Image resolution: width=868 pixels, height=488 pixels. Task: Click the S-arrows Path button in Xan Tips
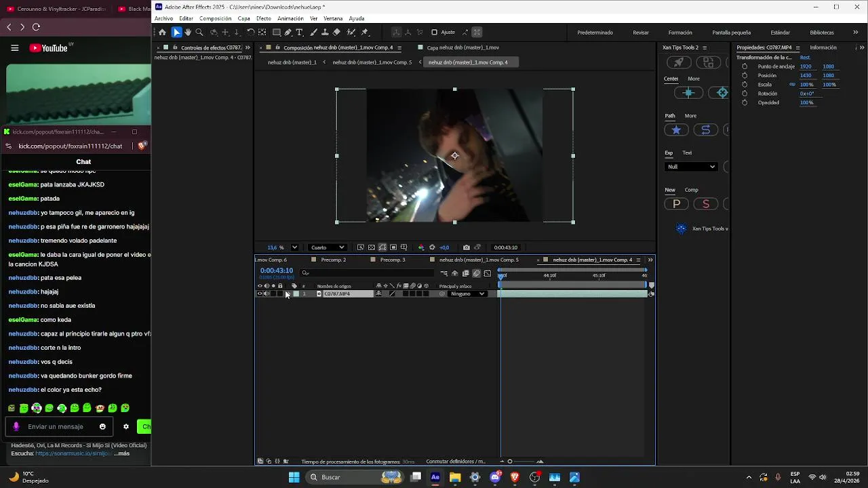pyautogui.click(x=706, y=129)
